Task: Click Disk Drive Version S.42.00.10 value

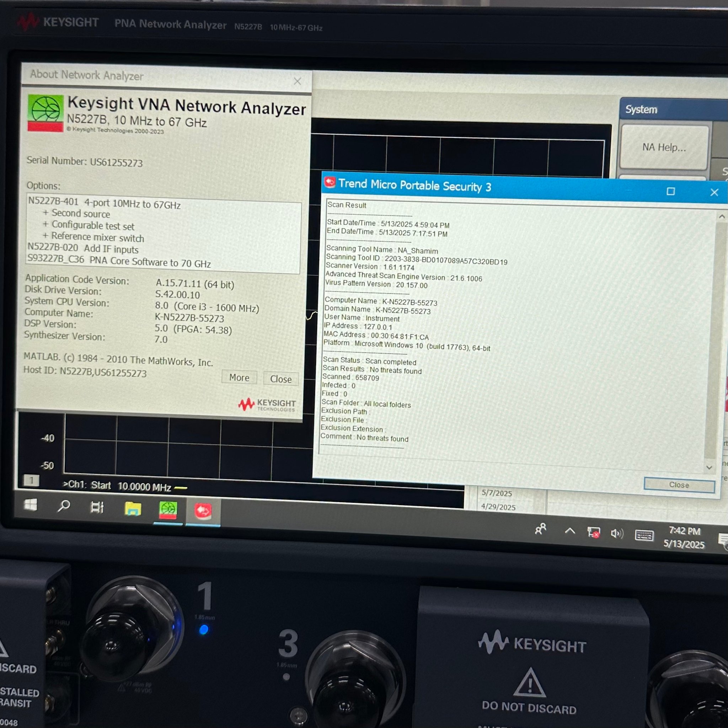Action: point(177,295)
